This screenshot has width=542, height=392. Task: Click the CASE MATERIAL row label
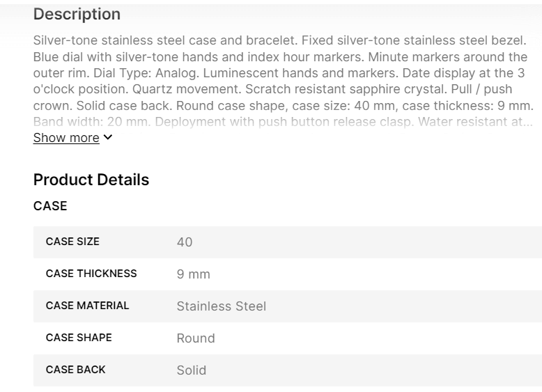tap(87, 306)
